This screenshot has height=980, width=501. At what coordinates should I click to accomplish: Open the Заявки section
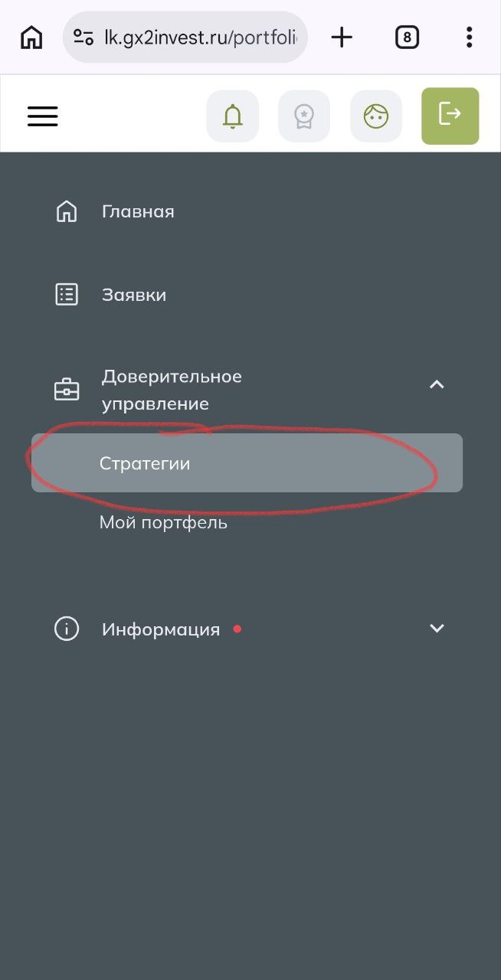pyautogui.click(x=134, y=295)
